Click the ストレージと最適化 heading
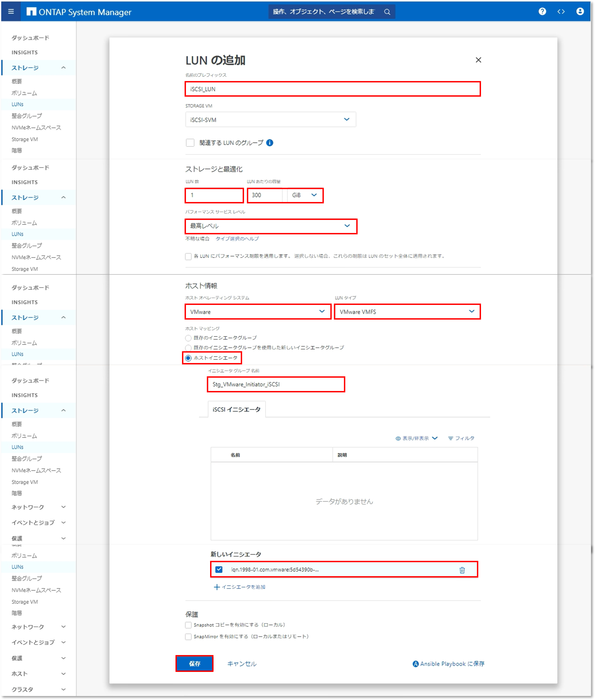 (x=214, y=169)
